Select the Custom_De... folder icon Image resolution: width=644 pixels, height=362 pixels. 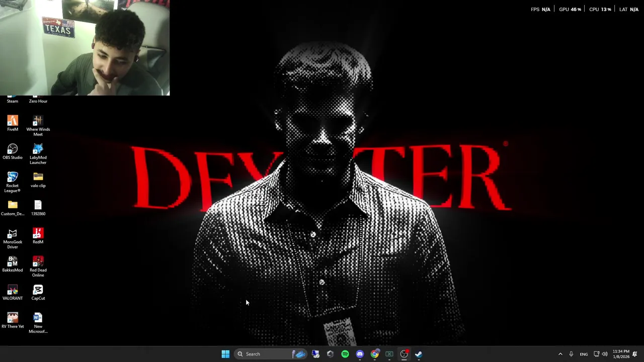tap(13, 208)
